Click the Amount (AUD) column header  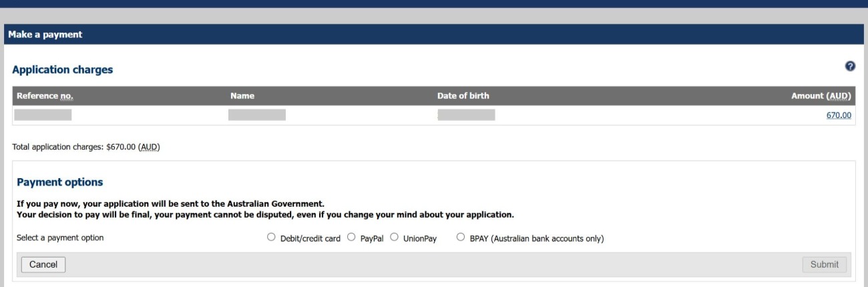[x=821, y=96]
